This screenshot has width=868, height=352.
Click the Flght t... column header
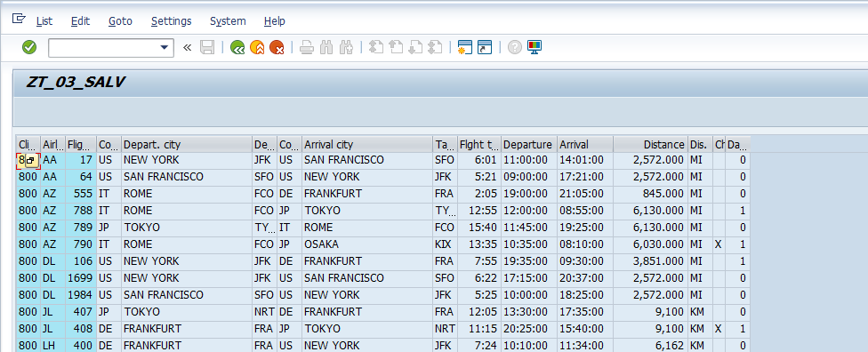(478, 145)
